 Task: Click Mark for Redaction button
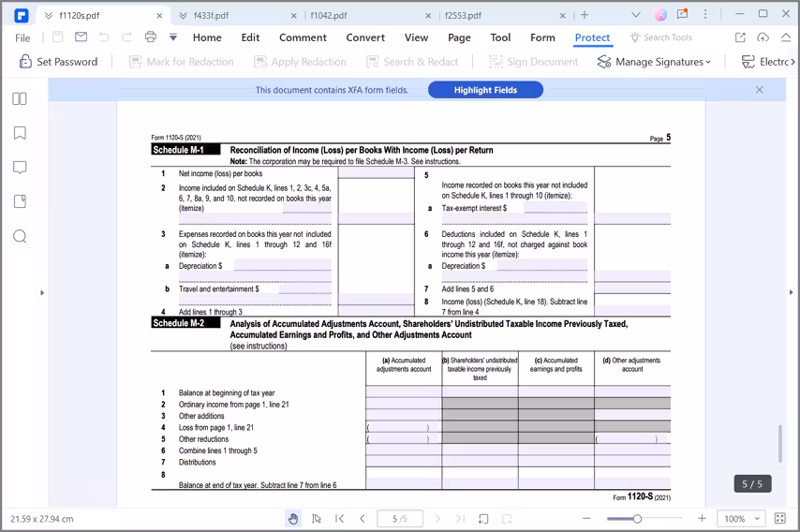pos(181,62)
